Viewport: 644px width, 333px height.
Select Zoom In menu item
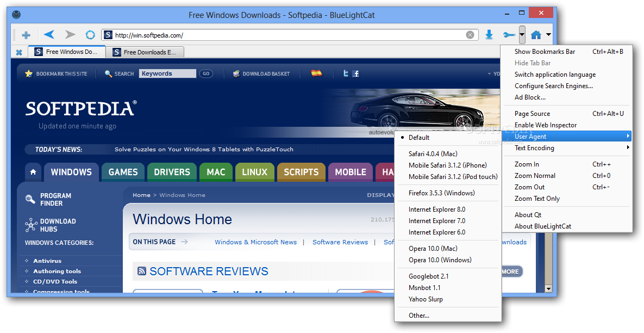pyautogui.click(x=568, y=164)
